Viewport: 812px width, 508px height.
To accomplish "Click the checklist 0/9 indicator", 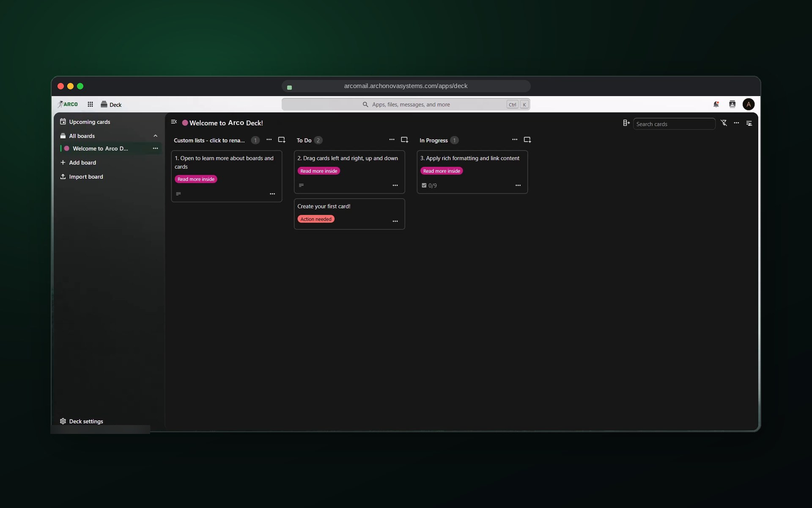I will (429, 185).
